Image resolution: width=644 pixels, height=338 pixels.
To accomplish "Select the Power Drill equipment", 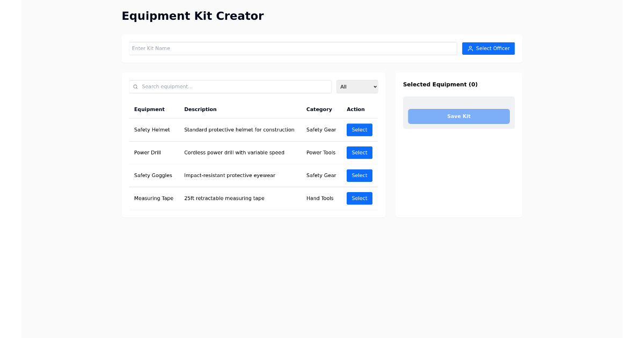I will (359, 152).
